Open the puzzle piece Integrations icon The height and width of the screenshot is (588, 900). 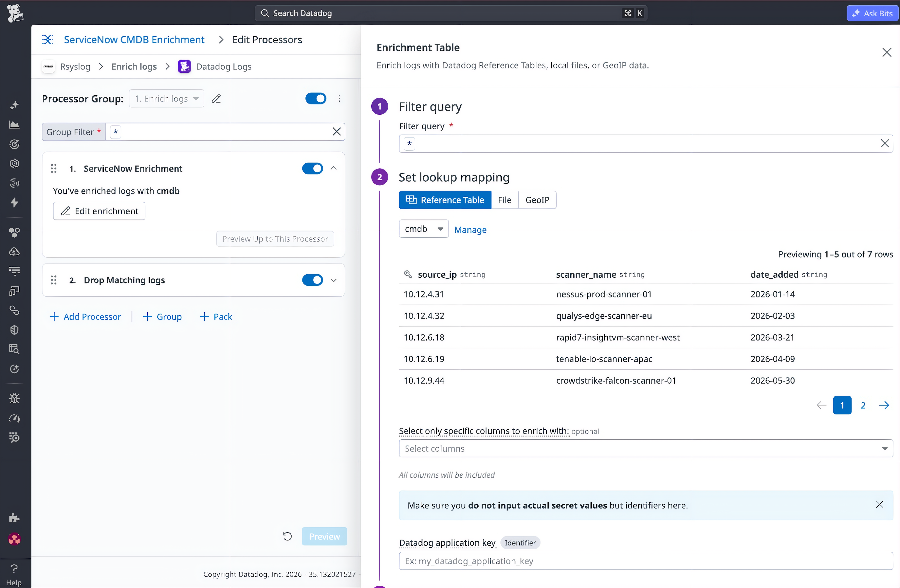click(14, 518)
